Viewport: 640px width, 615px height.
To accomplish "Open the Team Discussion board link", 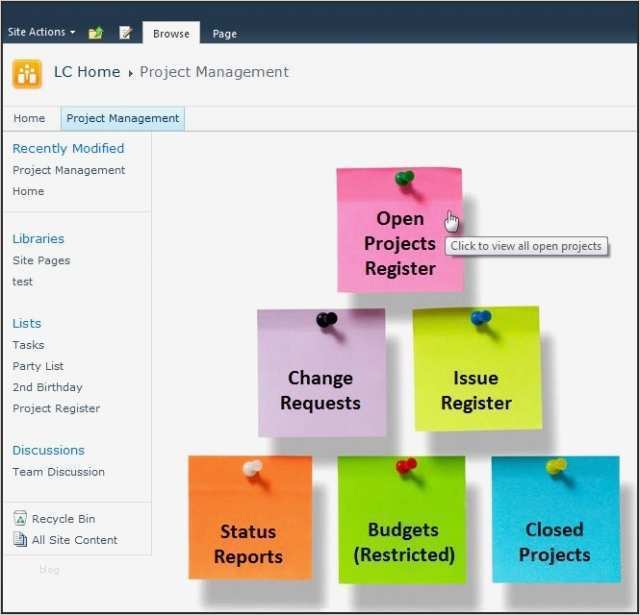I will pyautogui.click(x=58, y=472).
